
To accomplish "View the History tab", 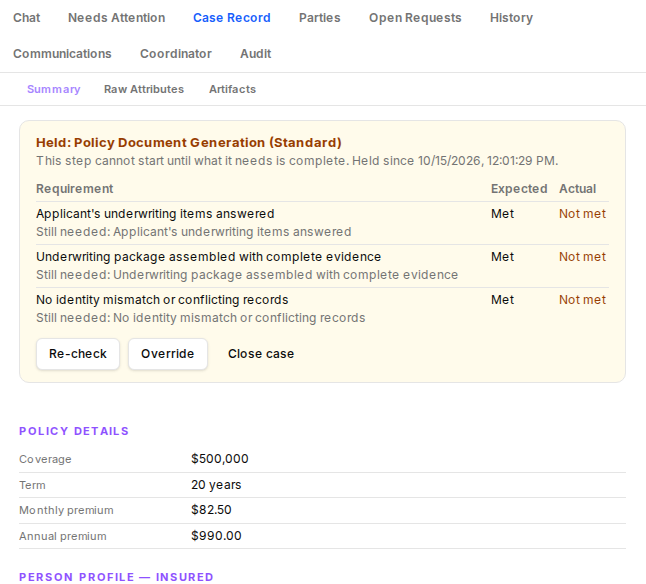I will click(511, 18).
